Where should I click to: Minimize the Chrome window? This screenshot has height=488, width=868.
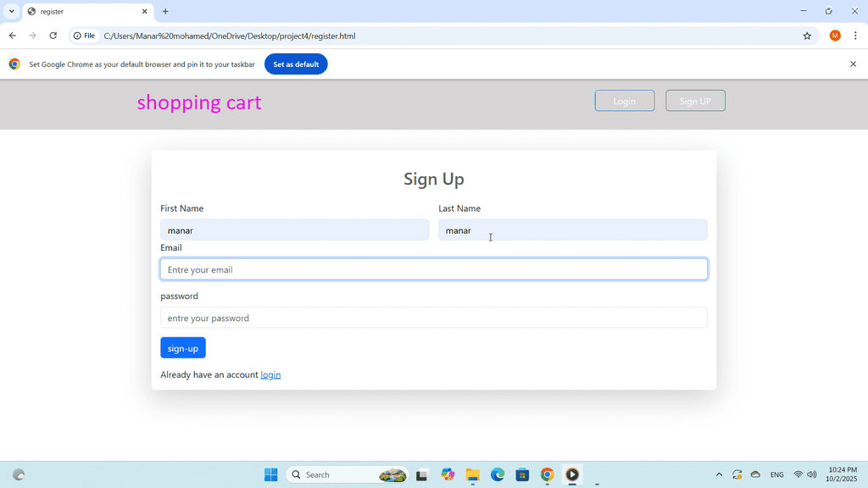tap(804, 11)
